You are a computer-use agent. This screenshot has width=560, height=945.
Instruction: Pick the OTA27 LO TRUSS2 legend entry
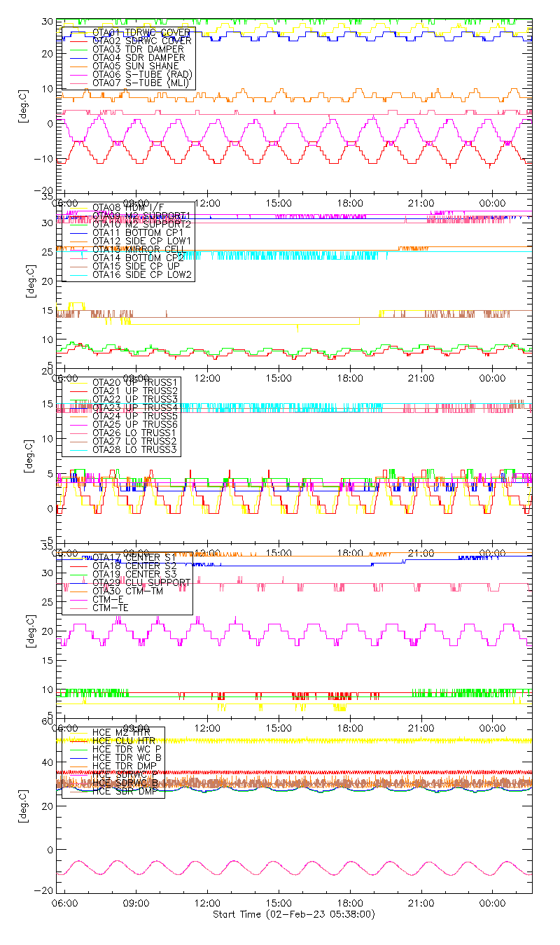point(135,440)
